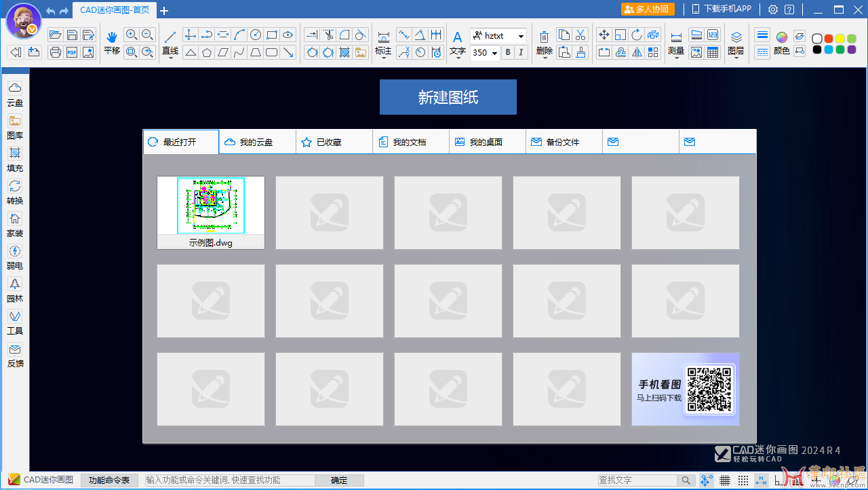The width and height of the screenshot is (868, 490).
Task: Select the pentagon polygon tool
Action: (207, 52)
